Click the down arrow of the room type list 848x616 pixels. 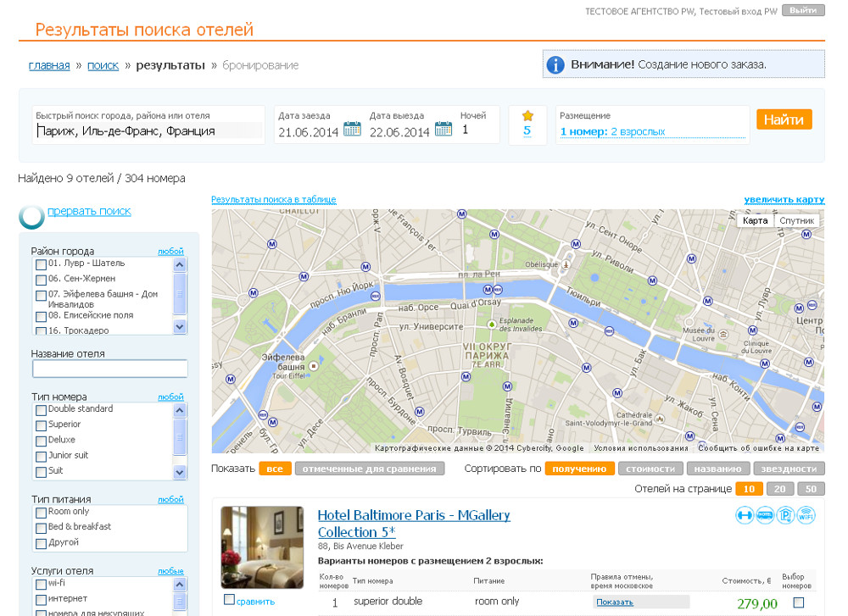[180, 472]
